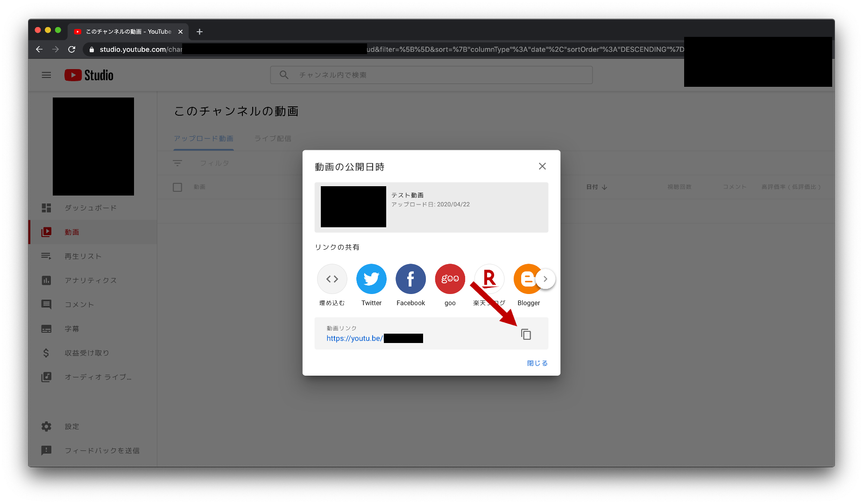Open 再生リスト in the sidebar
Screen dimensions: 863x504
point(92,256)
